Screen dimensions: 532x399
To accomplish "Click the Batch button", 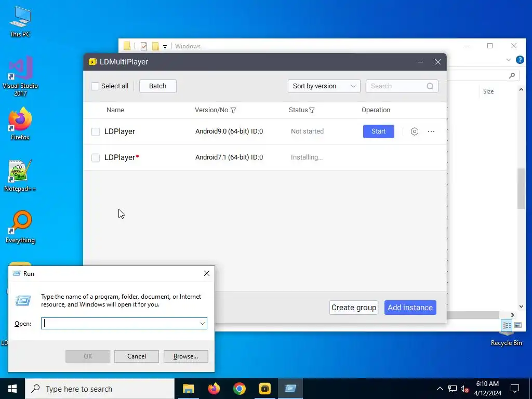I will (158, 86).
